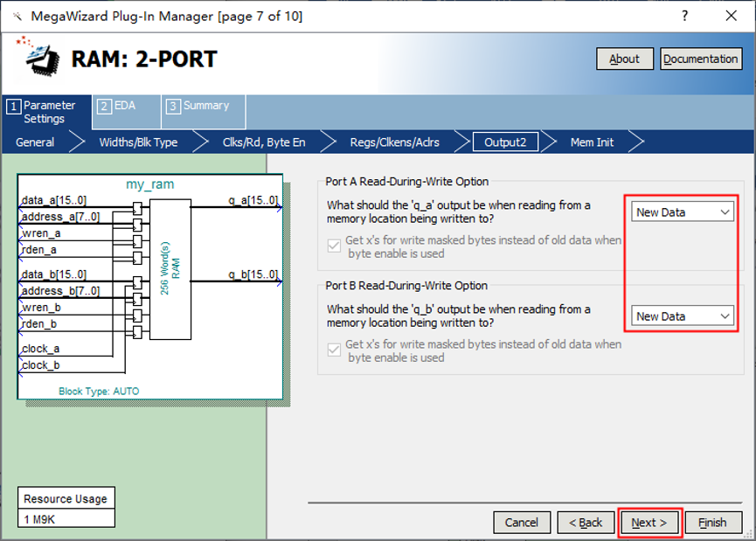This screenshot has height=541, width=756.
Task: Click the q_b[15..0] output port label
Action: (x=253, y=274)
